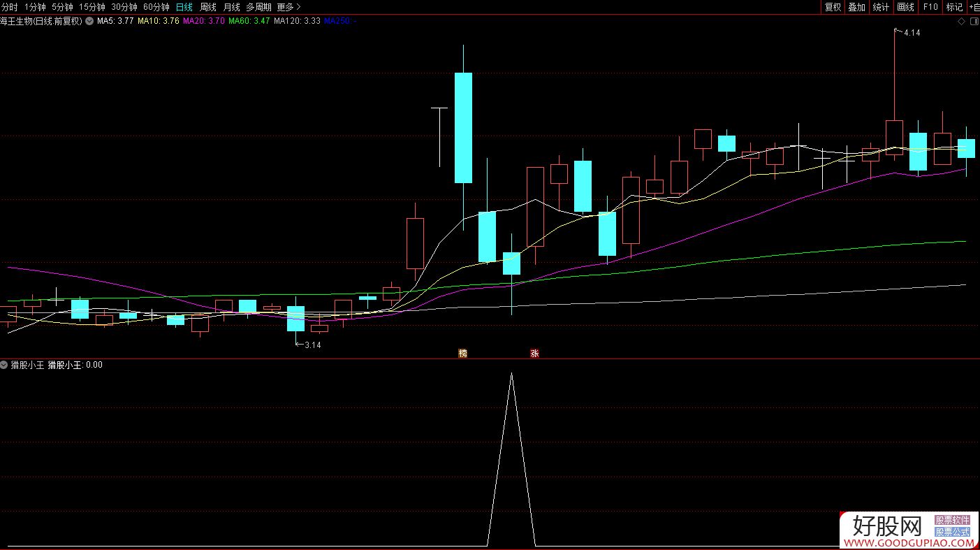Expand the 猎股小王 indicator dropdown circle
This screenshot has height=550, width=980.
coord(4,365)
